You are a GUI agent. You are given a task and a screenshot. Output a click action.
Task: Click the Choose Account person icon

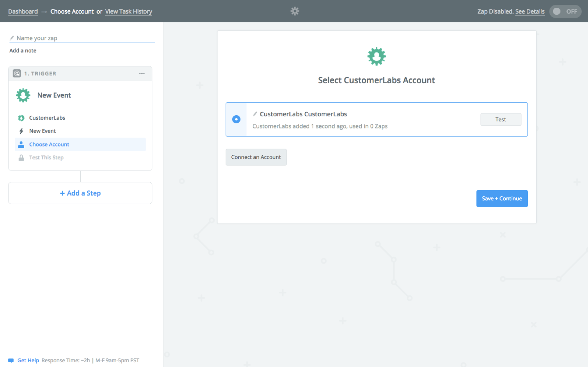tap(21, 144)
